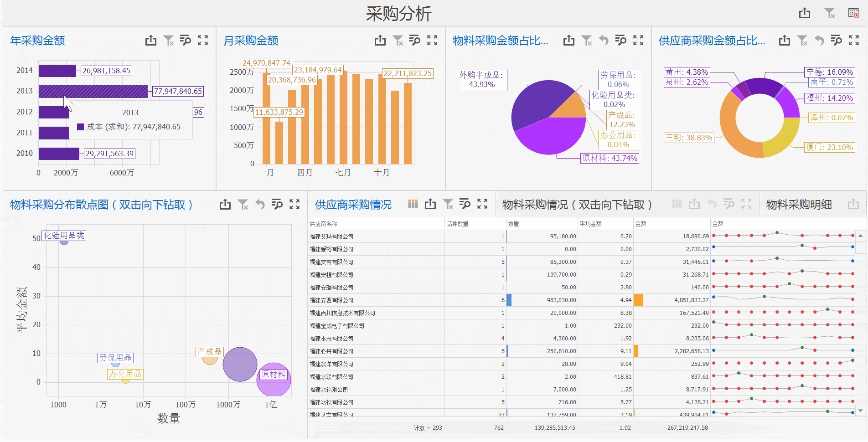Clear filters on the 物料采购金额占比 pie chart
This screenshot has height=442, width=868.
click(587, 40)
